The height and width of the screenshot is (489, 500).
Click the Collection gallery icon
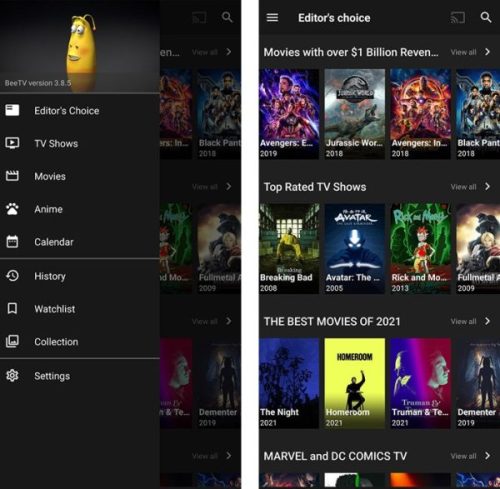(12, 341)
